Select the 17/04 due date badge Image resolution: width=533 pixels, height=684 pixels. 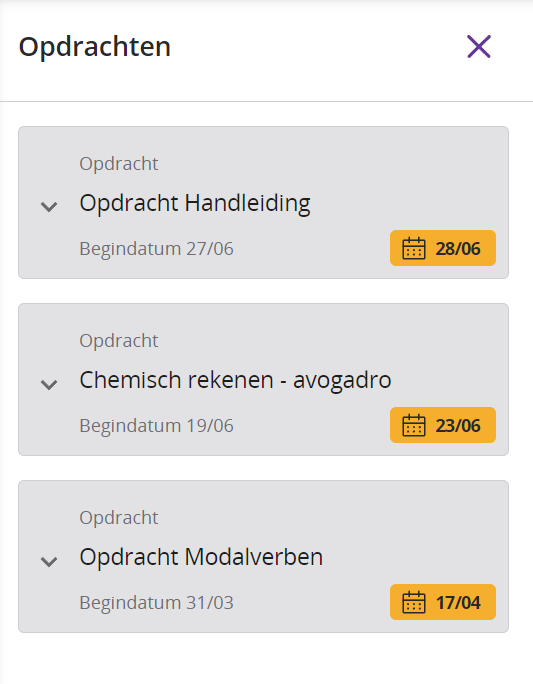point(443,602)
